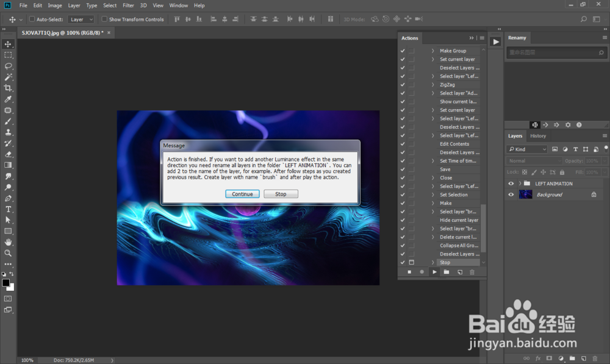Expand the Stop action step

coord(432,263)
